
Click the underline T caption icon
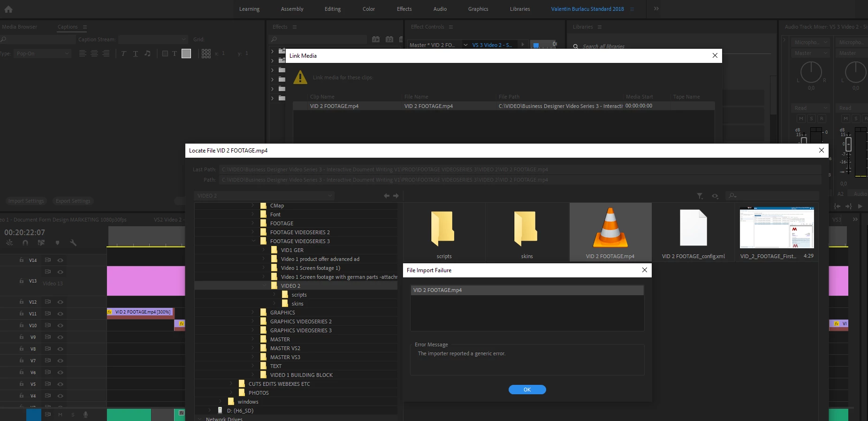[x=136, y=54]
